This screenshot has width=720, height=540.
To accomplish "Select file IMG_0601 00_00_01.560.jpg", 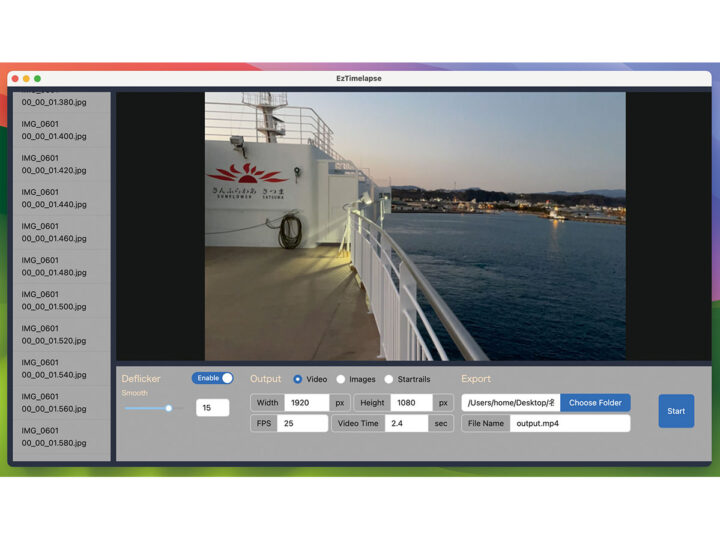I will tap(62, 403).
